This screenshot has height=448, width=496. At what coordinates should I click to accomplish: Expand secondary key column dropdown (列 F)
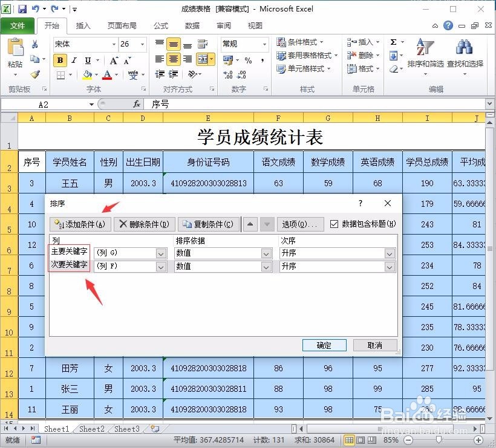coord(161,267)
